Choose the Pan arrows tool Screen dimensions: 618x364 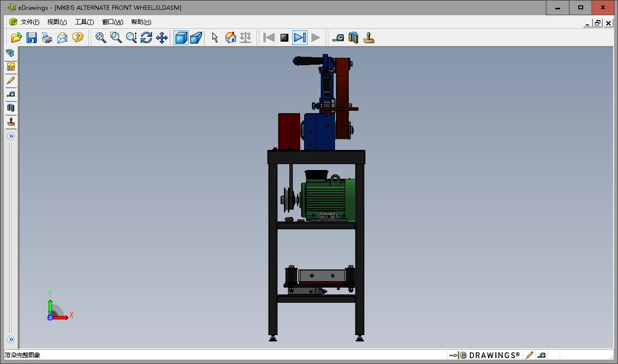(162, 38)
